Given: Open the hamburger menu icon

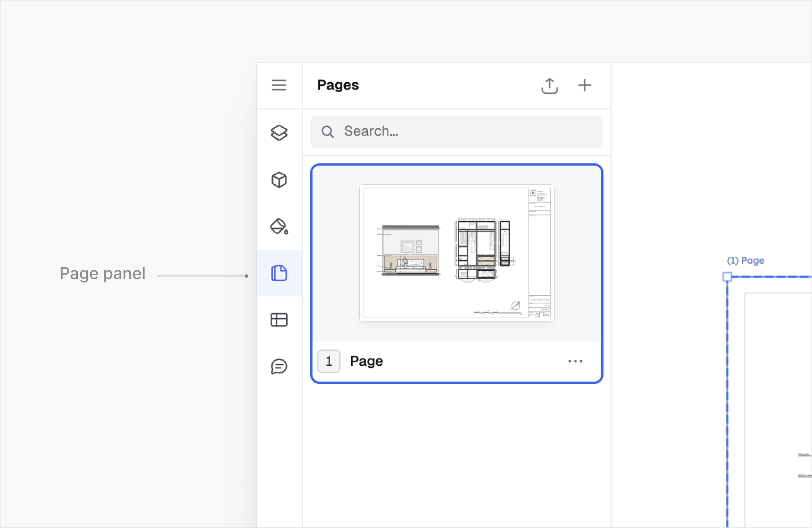Looking at the screenshot, I should point(279,85).
